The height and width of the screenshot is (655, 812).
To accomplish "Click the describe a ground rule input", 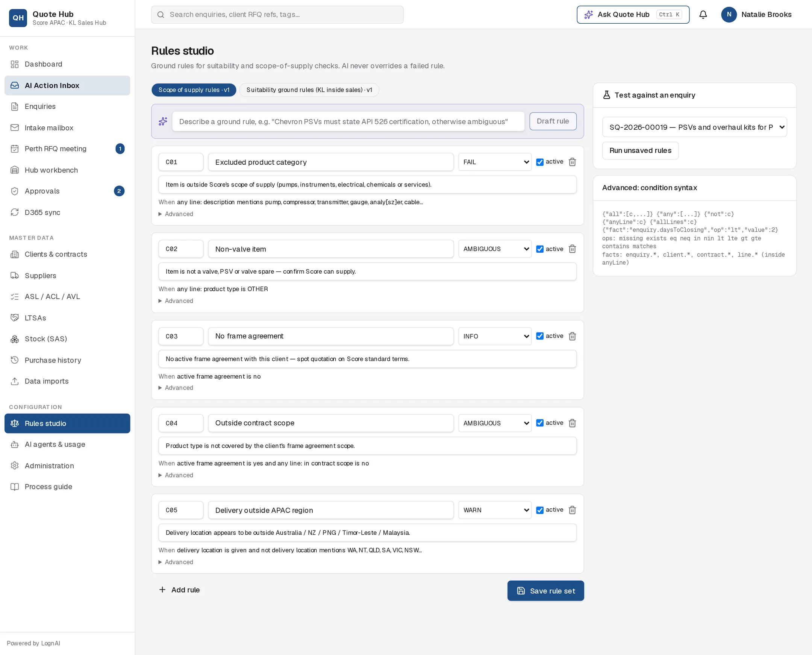I will coord(348,121).
